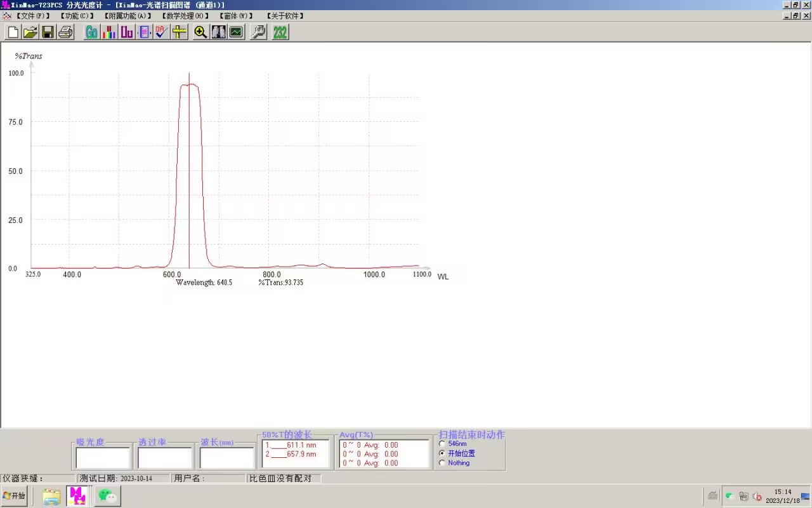Click the 75.0 transmittance axis tick label
The image size is (812, 508).
(x=16, y=122)
